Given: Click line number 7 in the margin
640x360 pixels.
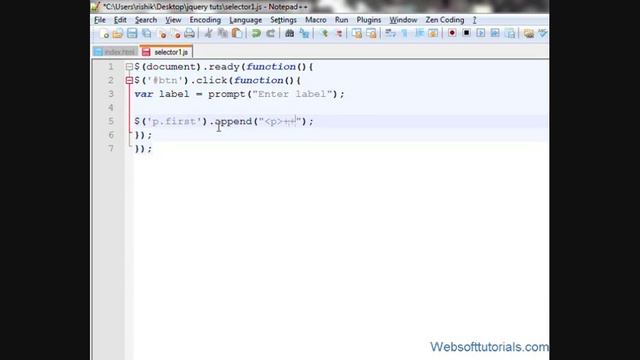Looking at the screenshot, I should [x=111, y=149].
